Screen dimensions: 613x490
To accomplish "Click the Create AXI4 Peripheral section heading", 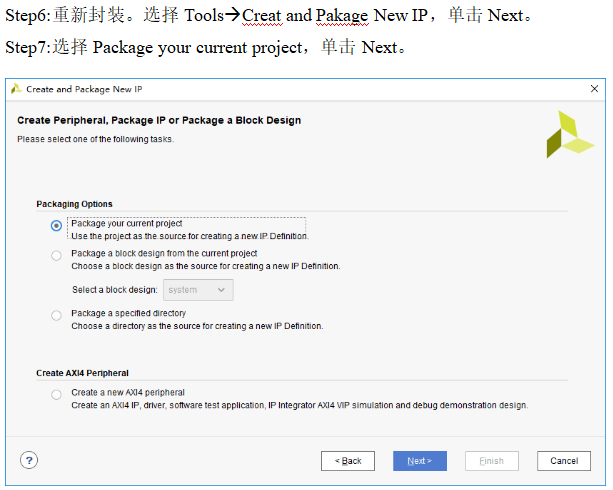I will 82,373.
